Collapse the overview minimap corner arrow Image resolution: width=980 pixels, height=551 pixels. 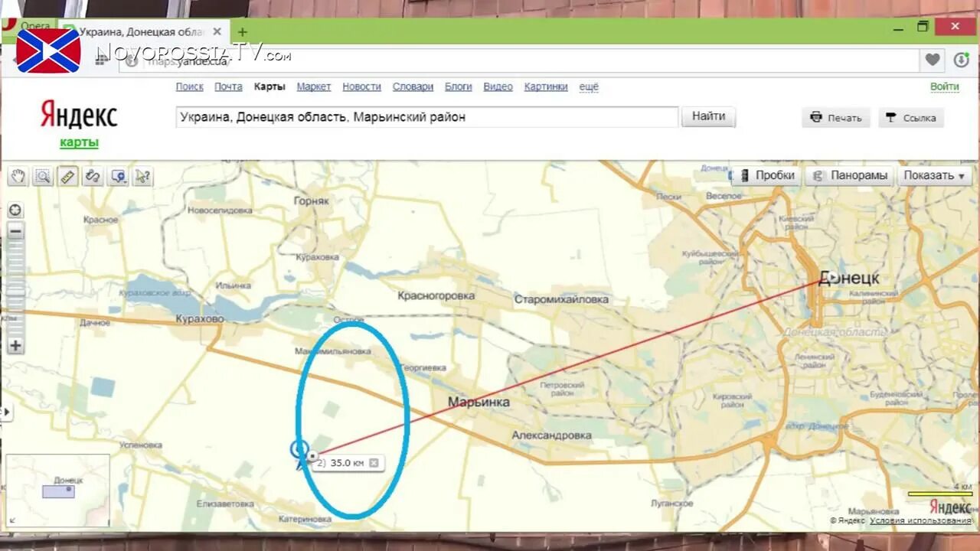coord(12,521)
